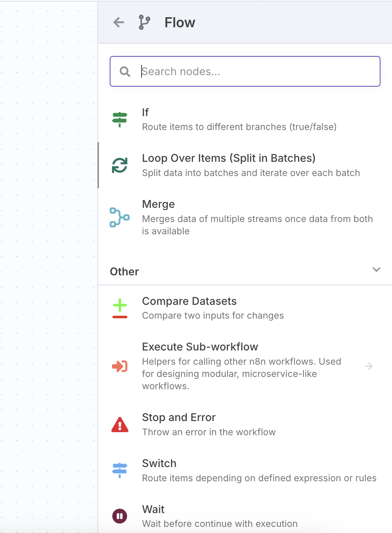Click the blue signpost Switch icon
The image size is (392, 533).
120,470
